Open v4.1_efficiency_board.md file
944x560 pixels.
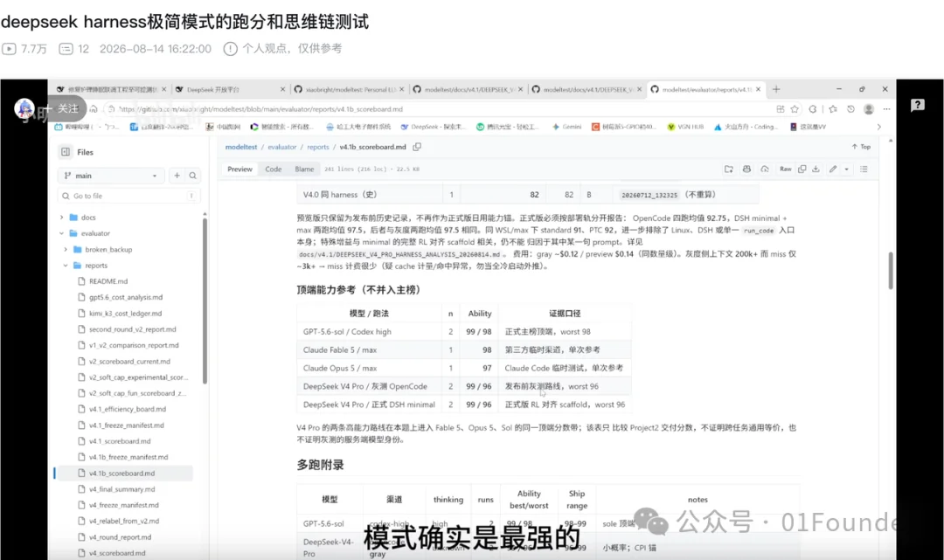click(127, 409)
